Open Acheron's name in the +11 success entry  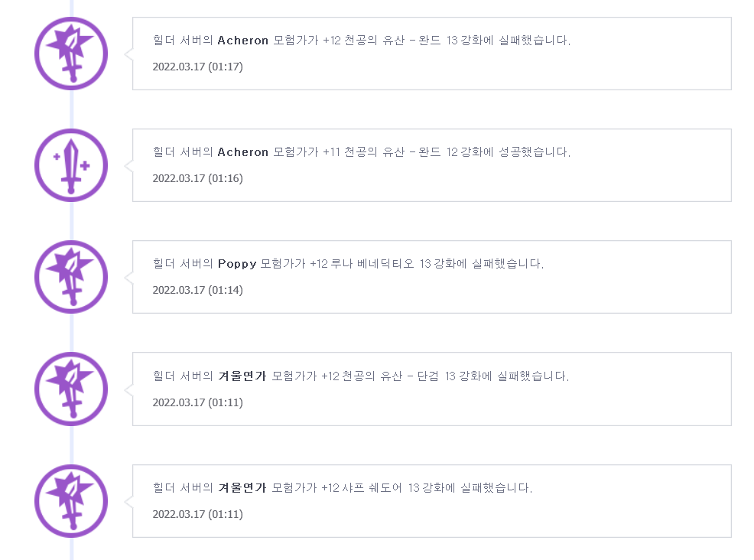click(243, 152)
